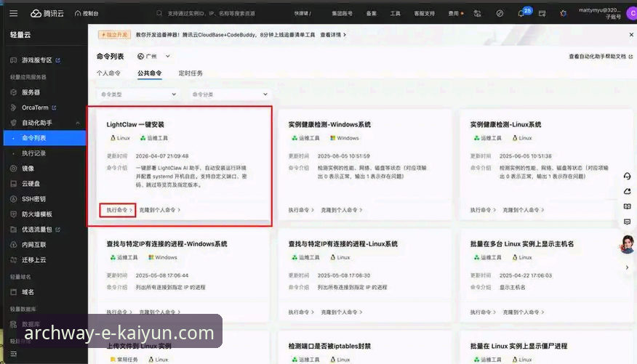Click the shield icon beside 防火墙模板
This screenshot has width=637, height=364.
pos(13,214)
